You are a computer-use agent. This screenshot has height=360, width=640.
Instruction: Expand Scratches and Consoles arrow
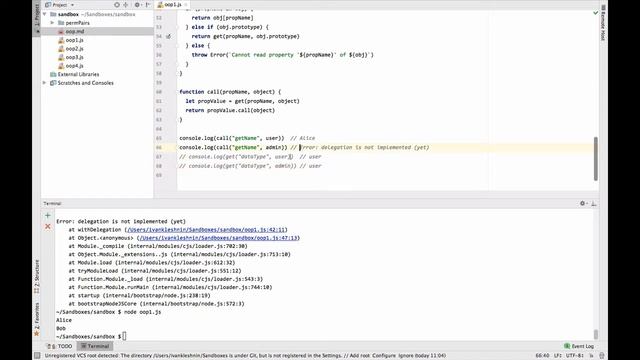pyautogui.click(x=44, y=83)
